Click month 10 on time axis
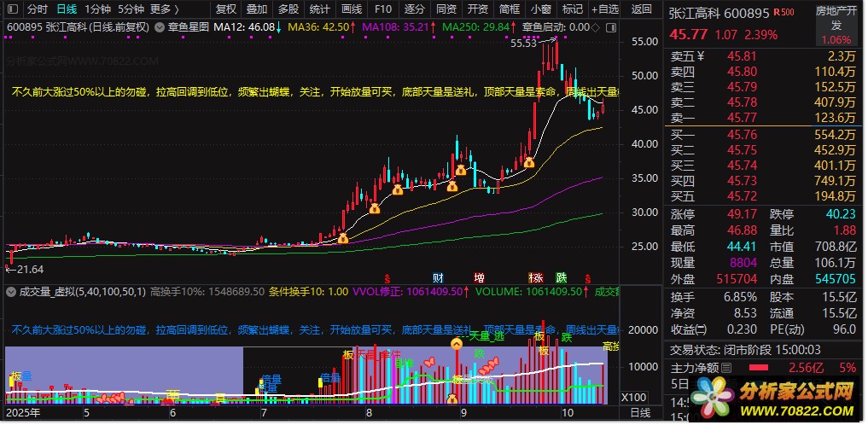The image size is (868, 425). point(567,413)
